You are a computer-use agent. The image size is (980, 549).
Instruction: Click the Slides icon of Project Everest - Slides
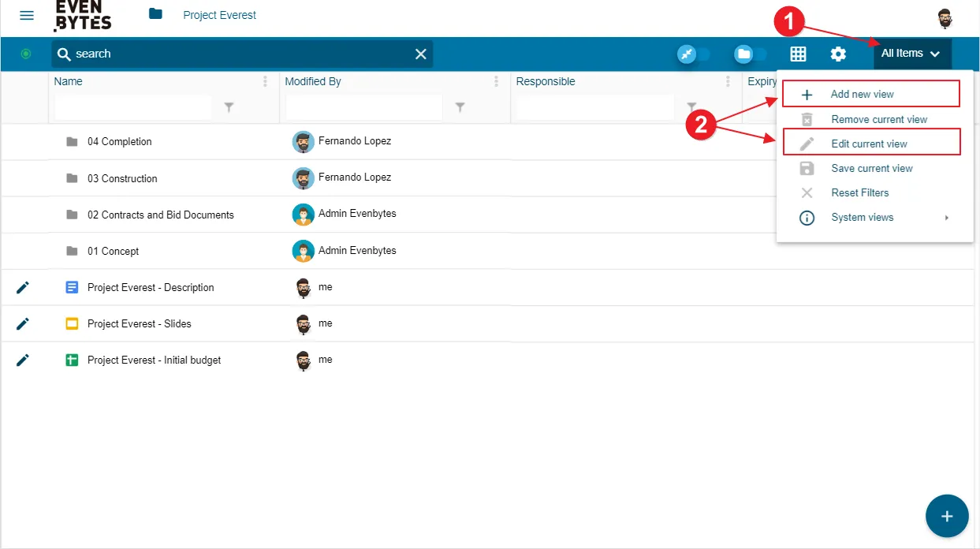click(72, 323)
